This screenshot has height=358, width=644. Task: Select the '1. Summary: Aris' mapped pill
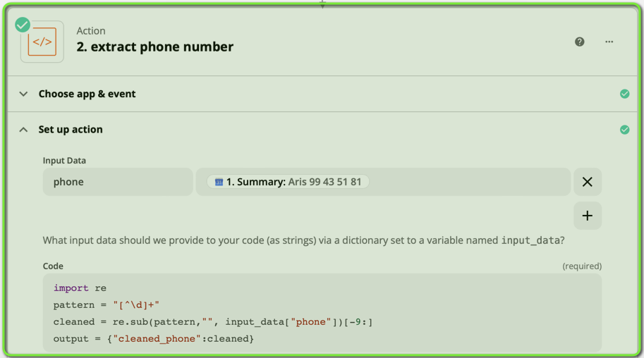(x=288, y=182)
